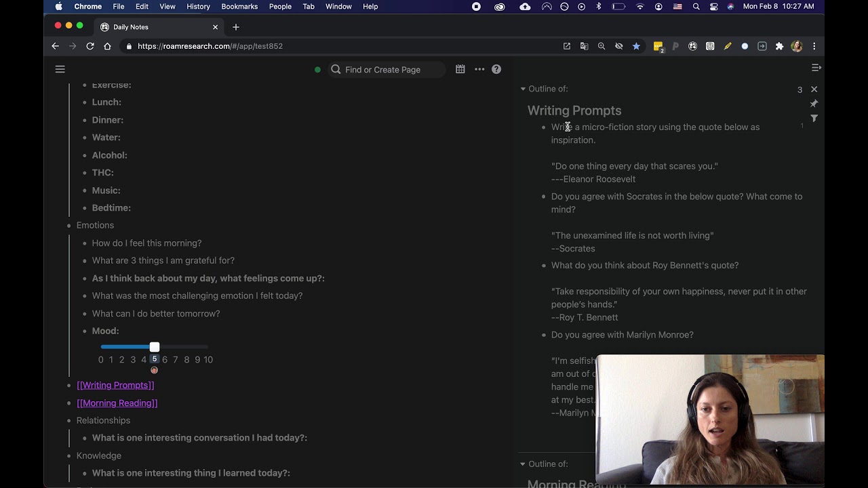Open macOS Control Center
This screenshot has height=488, width=868.
click(x=714, y=6)
